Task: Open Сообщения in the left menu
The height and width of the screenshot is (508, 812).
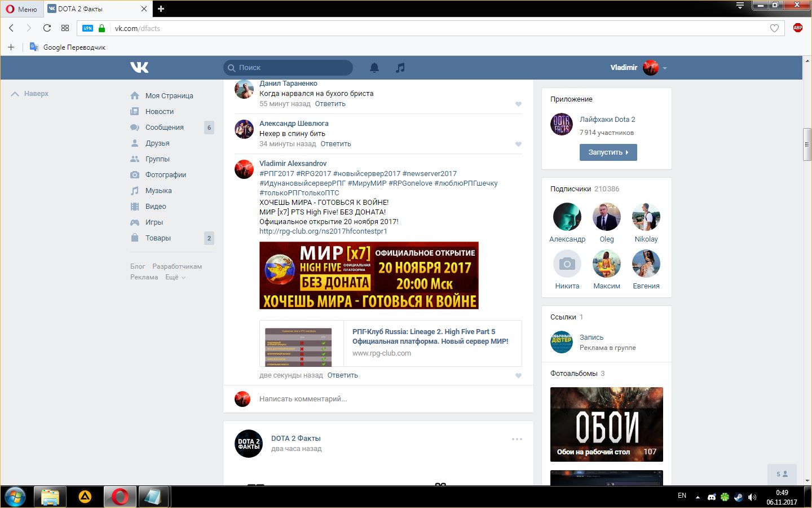Action: click(x=164, y=128)
